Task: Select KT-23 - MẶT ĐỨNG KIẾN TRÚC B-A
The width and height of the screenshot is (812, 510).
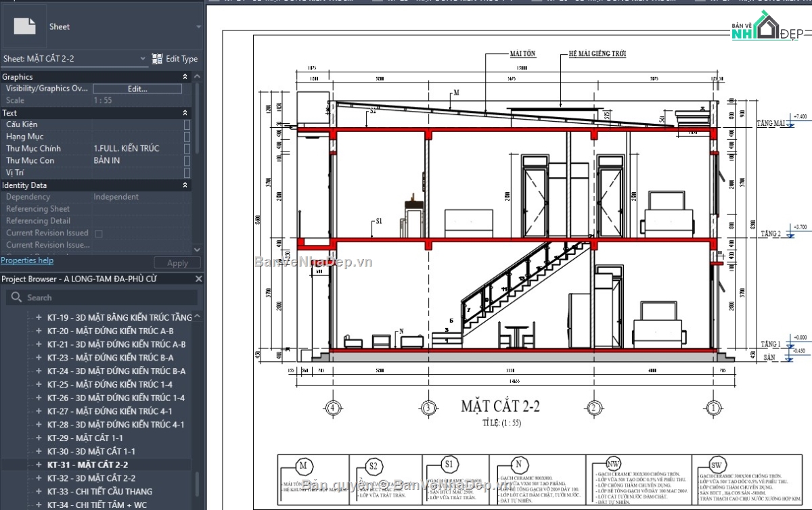Action: coord(110,358)
